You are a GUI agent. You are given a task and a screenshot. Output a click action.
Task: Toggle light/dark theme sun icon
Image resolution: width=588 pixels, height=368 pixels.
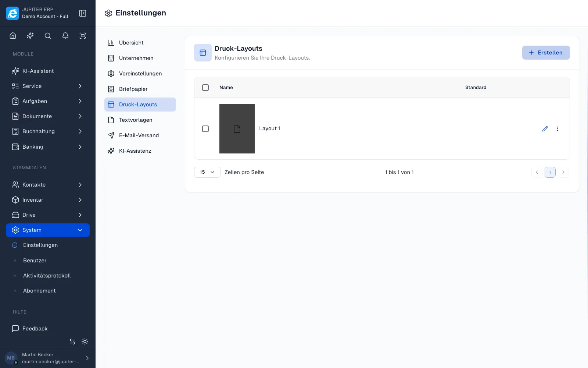click(x=85, y=342)
